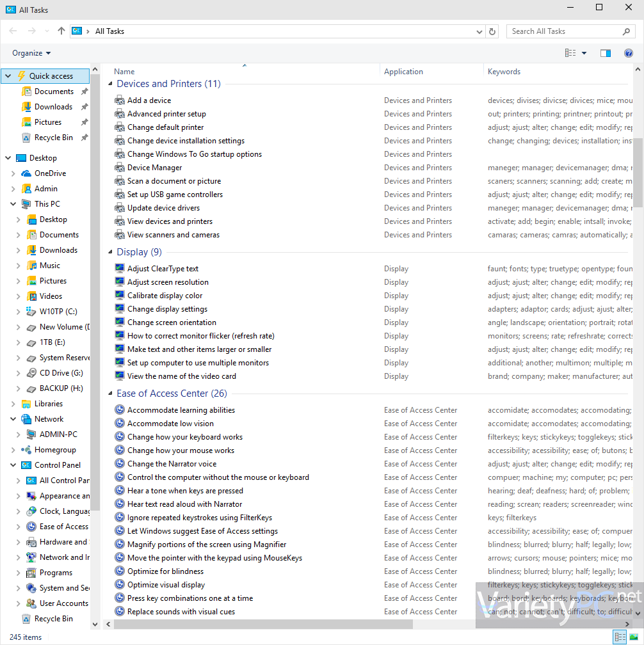Collapse the Ease of Access Center group
Screen dimensions: 644x645
coord(110,394)
